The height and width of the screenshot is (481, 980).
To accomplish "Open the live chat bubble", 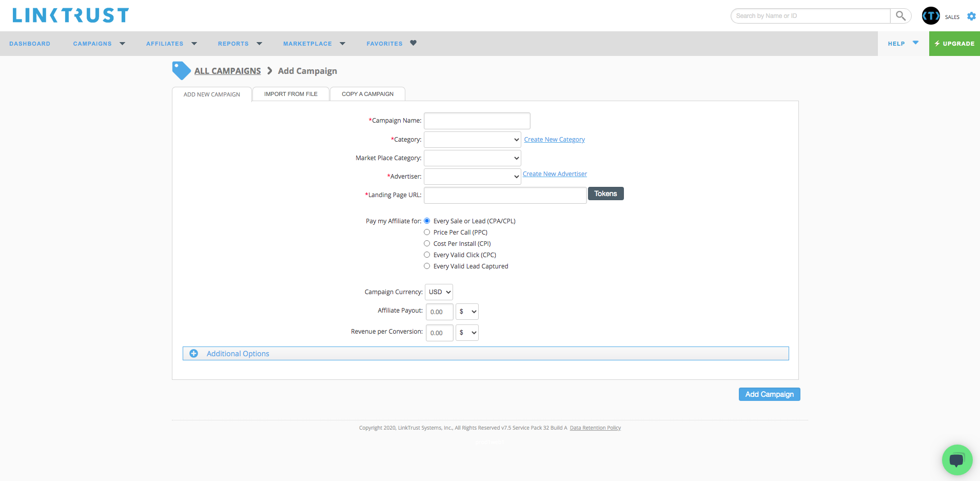I will click(x=957, y=459).
